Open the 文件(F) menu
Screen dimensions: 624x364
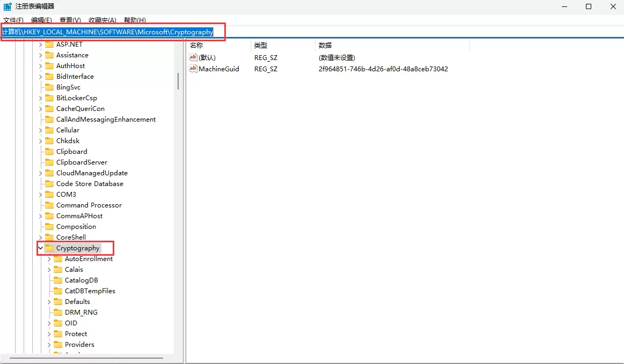pos(13,20)
